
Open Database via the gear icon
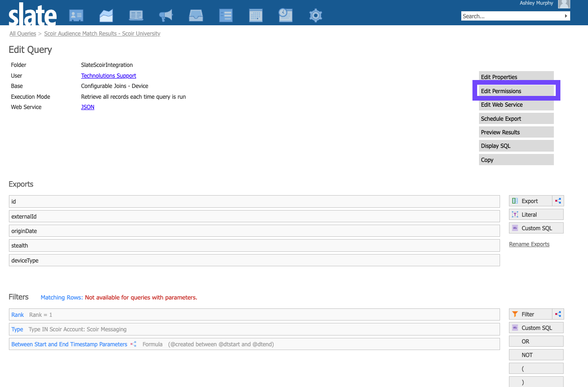tap(316, 15)
